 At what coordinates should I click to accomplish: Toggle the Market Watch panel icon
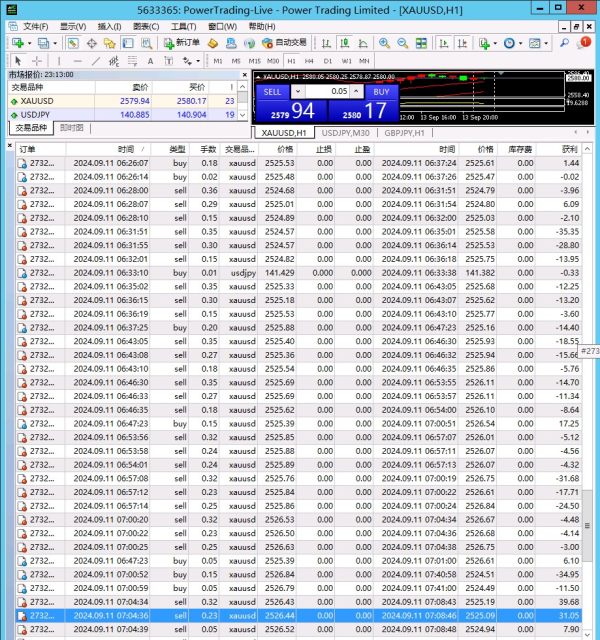tap(73, 43)
